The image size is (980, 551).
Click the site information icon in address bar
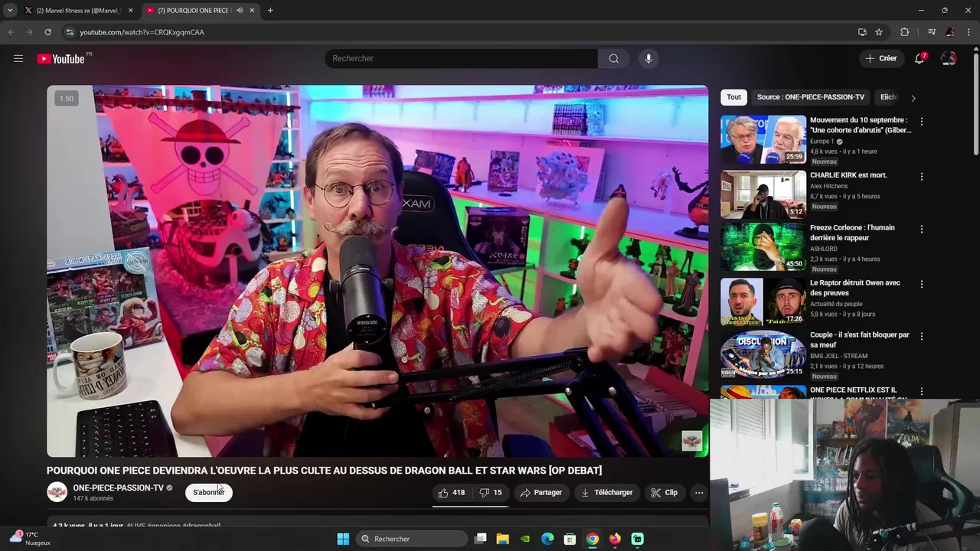[x=69, y=32]
